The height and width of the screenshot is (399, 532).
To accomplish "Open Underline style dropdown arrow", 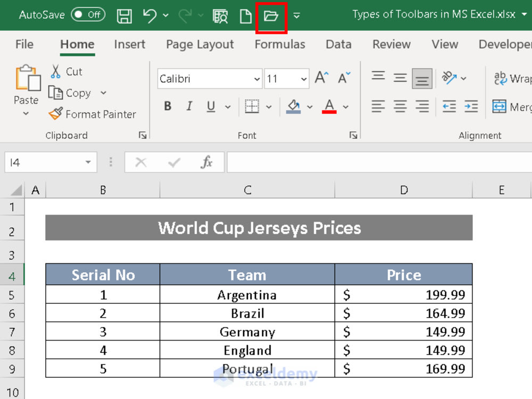I will click(x=228, y=107).
